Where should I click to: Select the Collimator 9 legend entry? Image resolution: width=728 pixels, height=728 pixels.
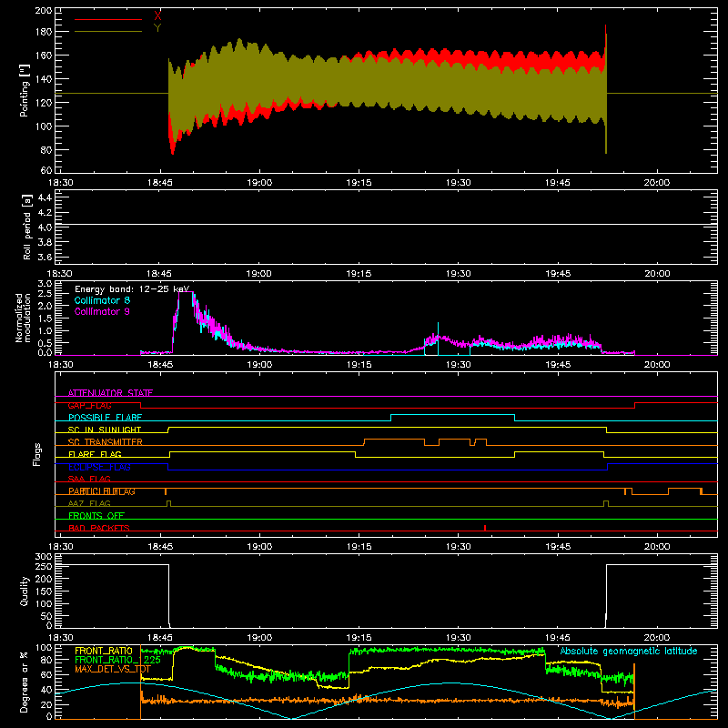(102, 311)
